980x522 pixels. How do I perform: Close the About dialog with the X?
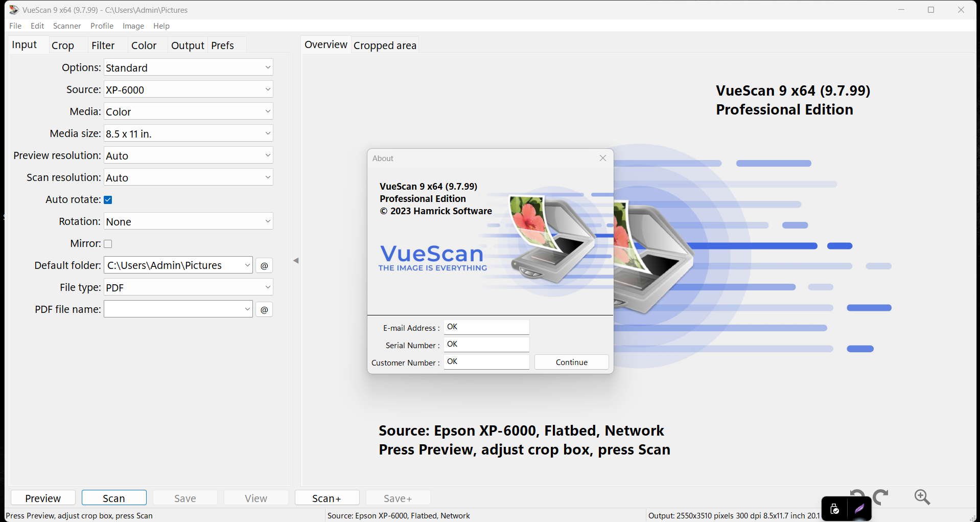(603, 158)
